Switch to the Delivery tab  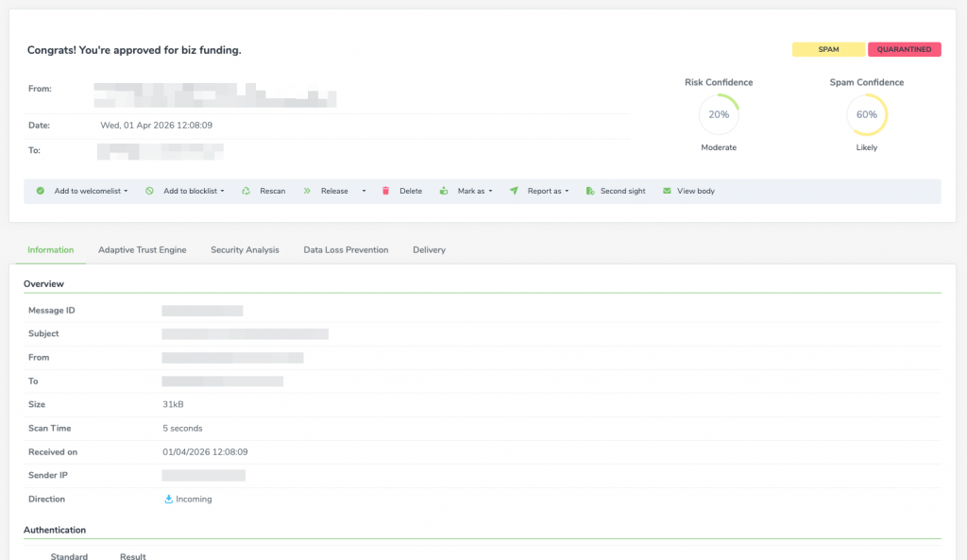(x=430, y=249)
